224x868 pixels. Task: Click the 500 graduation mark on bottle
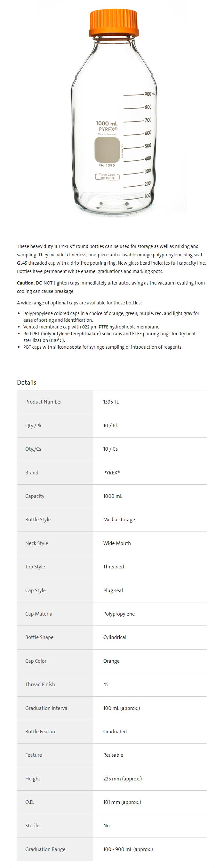point(148,146)
